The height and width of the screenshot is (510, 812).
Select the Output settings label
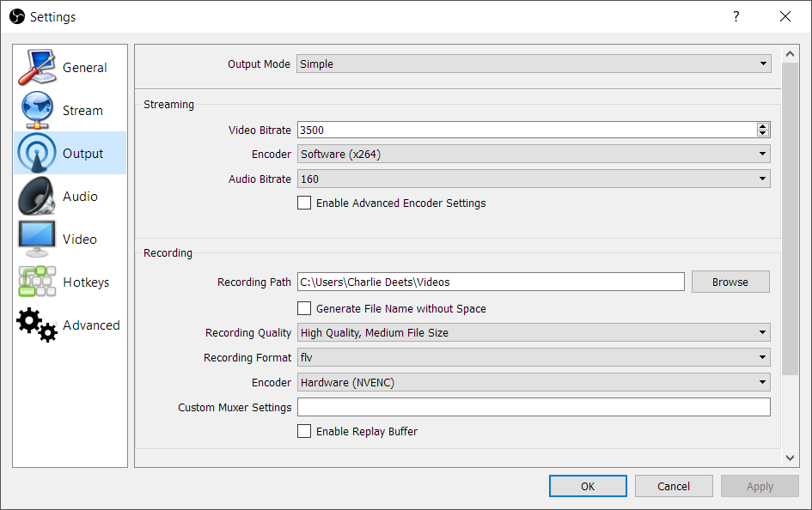pos(82,154)
